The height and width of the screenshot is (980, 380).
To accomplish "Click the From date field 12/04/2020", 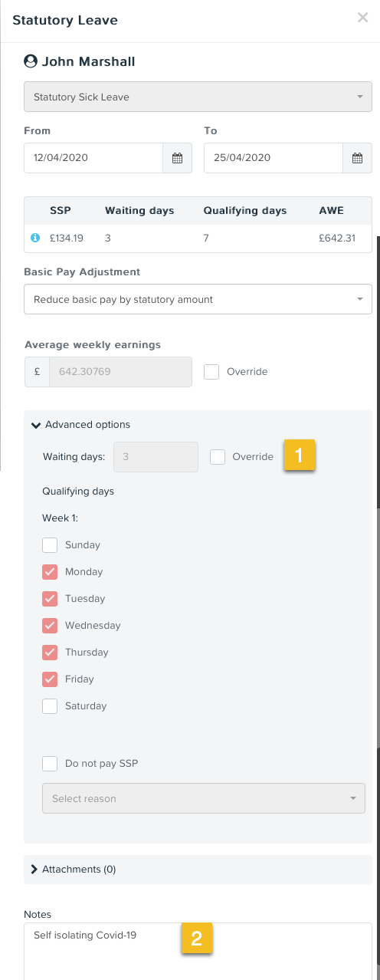I will point(93,158).
